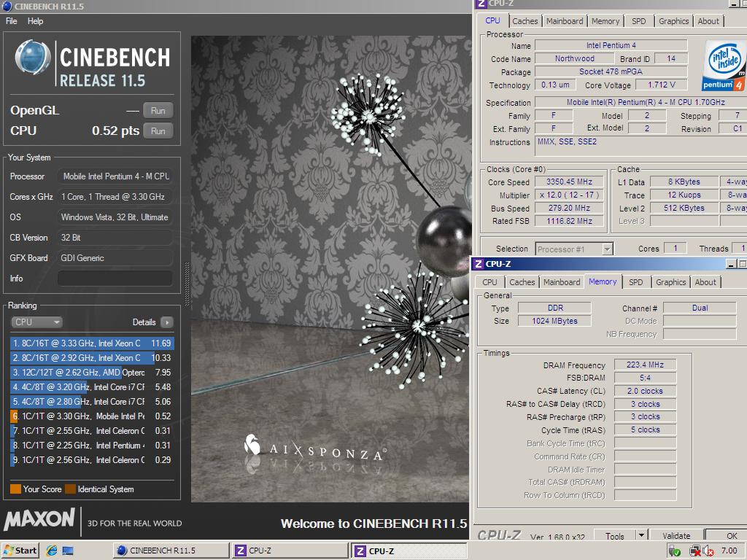Image resolution: width=747 pixels, height=560 pixels.
Task: Switch to SPD tab in lower CPU-Z window
Action: 636,282
